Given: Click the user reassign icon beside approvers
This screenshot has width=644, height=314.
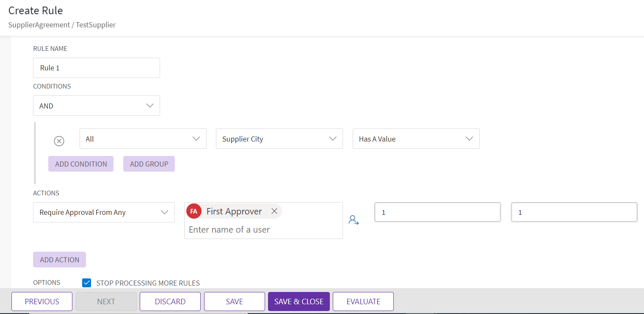Looking at the screenshot, I should (x=354, y=220).
